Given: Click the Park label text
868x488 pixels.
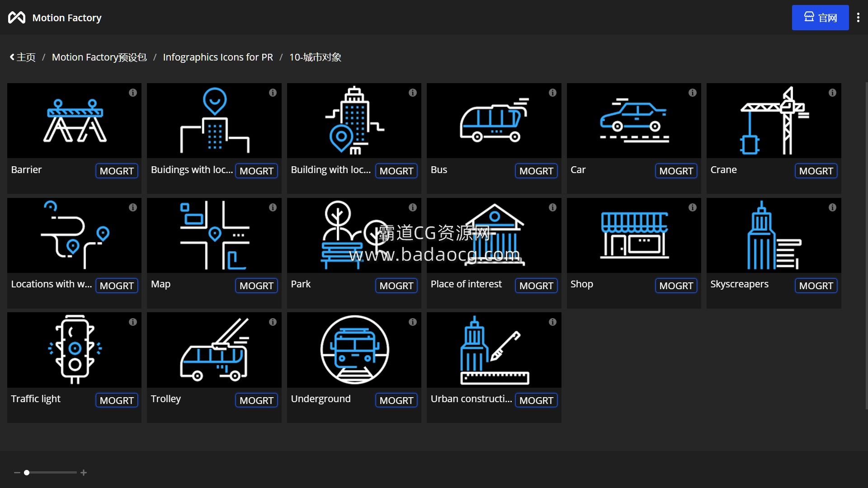Looking at the screenshot, I should [301, 284].
